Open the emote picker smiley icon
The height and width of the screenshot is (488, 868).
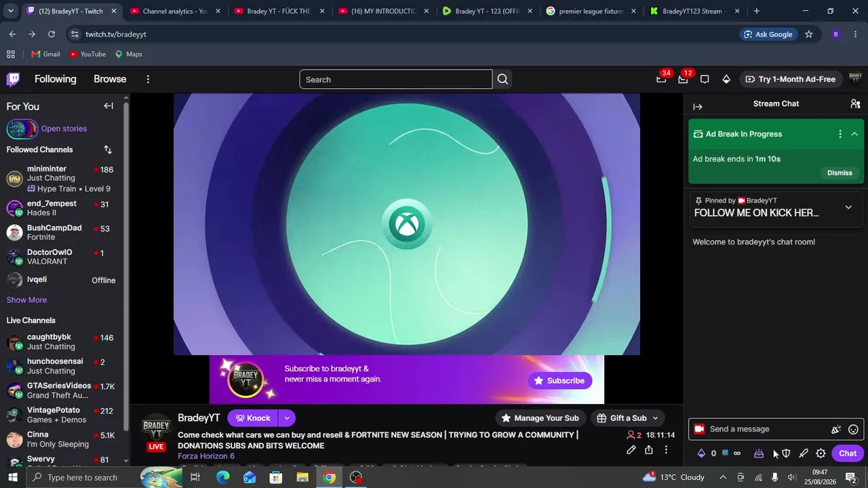click(x=854, y=429)
